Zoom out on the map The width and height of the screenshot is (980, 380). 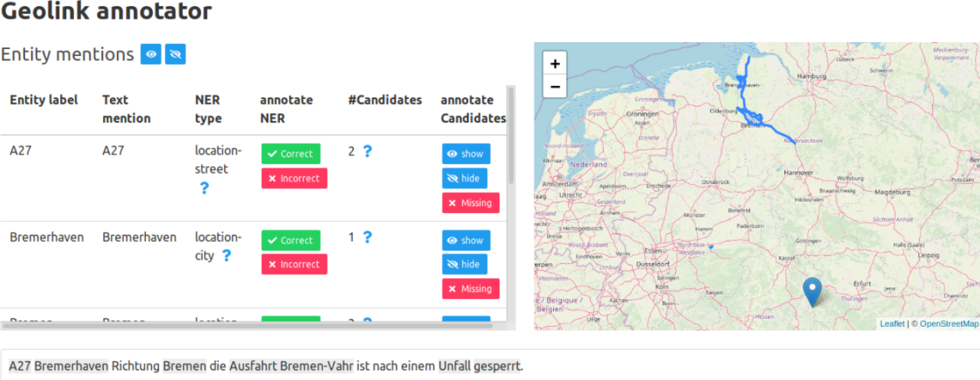555,86
